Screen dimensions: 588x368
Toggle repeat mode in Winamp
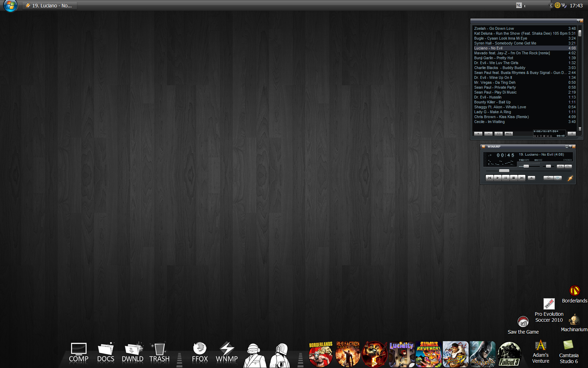tap(558, 178)
